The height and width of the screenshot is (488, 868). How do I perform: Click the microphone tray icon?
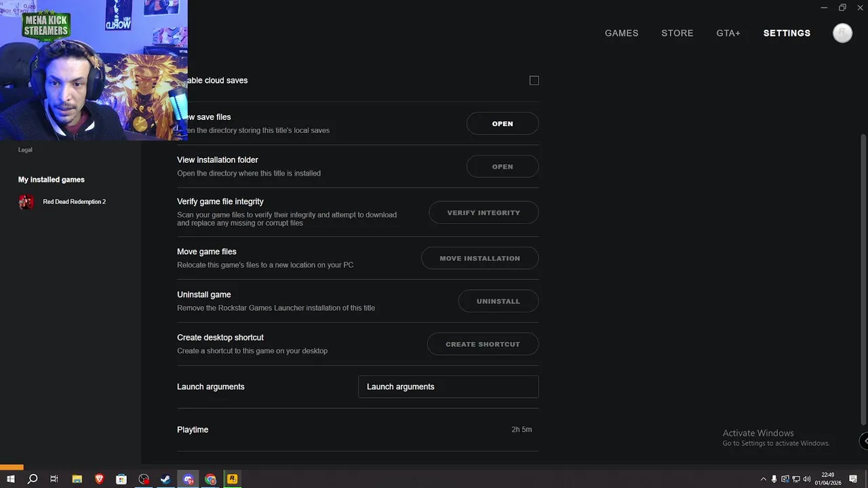774,479
